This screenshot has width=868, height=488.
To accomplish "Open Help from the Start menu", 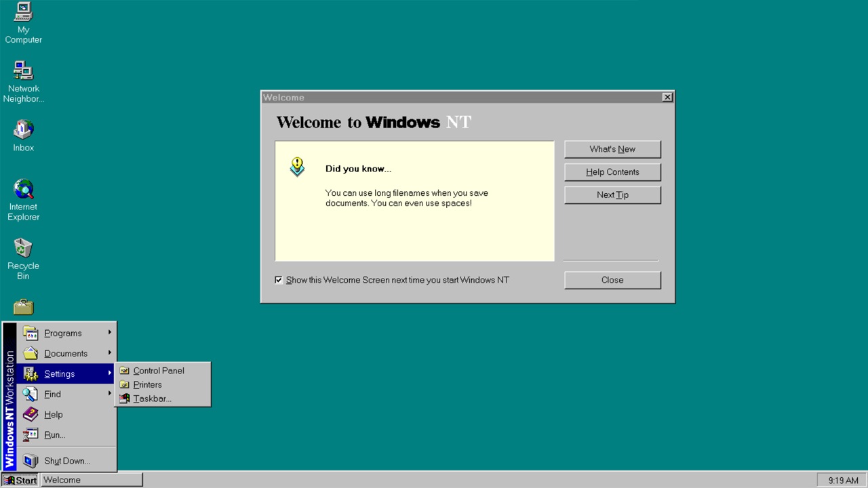I will tap(53, 415).
